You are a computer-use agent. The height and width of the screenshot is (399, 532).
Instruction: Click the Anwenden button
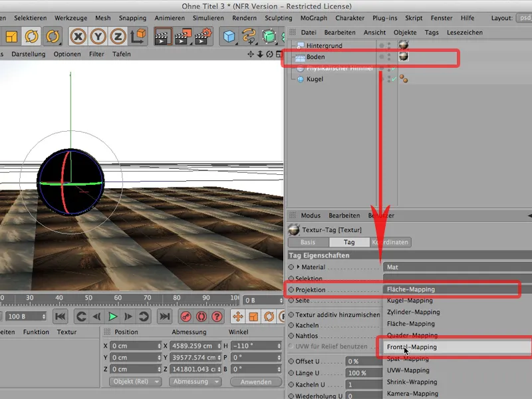click(x=256, y=382)
